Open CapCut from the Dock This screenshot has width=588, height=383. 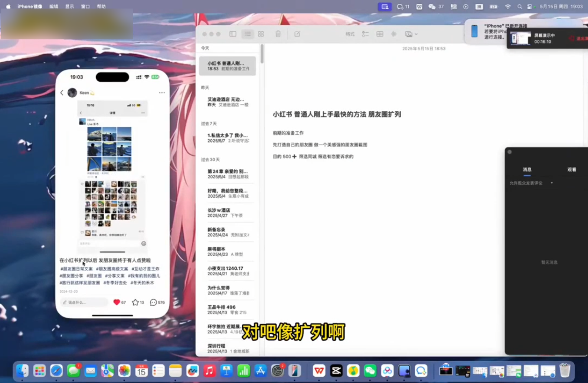336,371
